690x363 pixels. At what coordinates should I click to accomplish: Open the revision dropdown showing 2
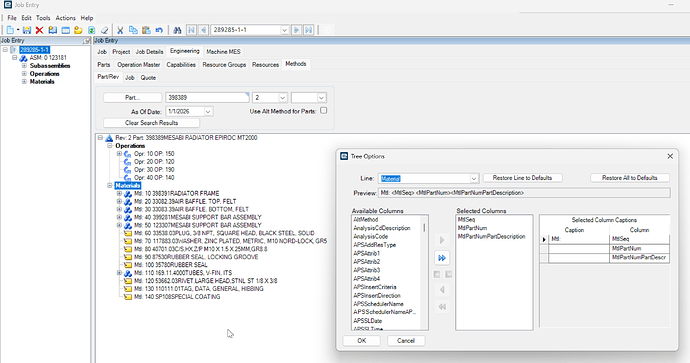point(283,98)
